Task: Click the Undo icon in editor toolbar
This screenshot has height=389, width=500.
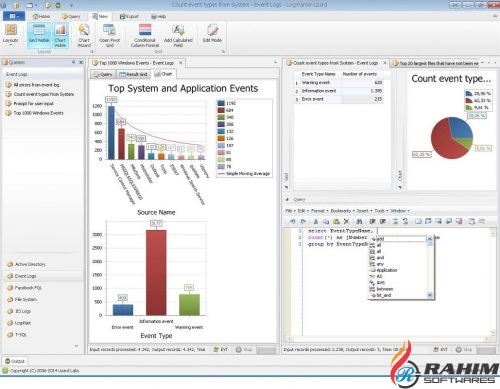Action: [292, 221]
